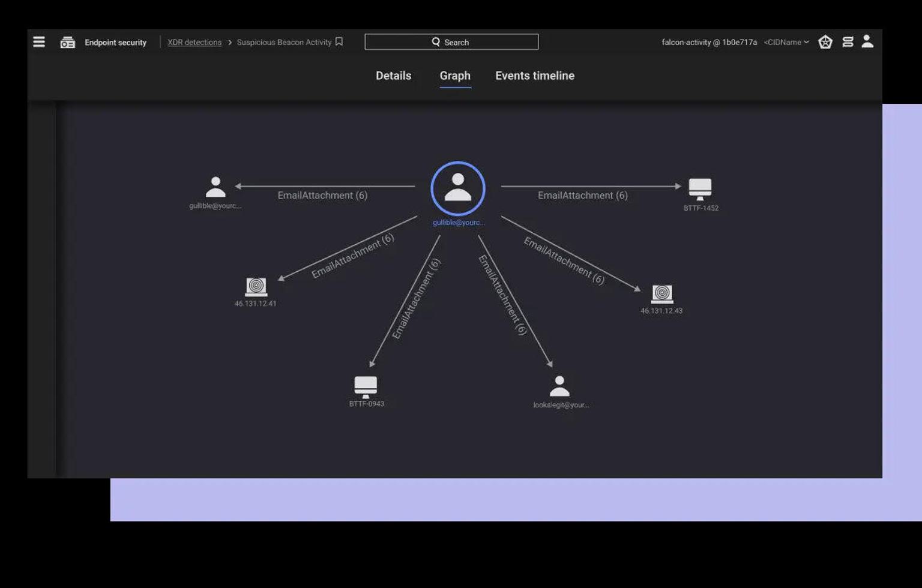Open the Graph tab
922x588 pixels.
pos(455,76)
